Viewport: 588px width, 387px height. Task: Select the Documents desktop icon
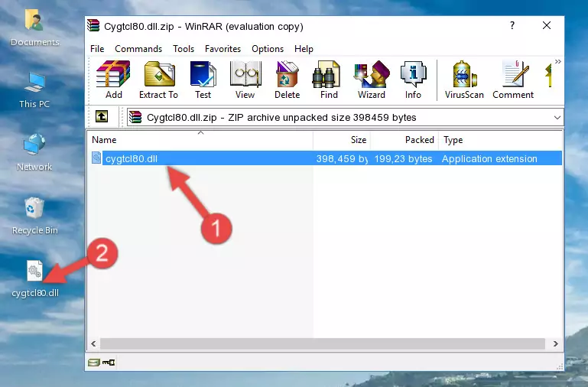(x=34, y=28)
